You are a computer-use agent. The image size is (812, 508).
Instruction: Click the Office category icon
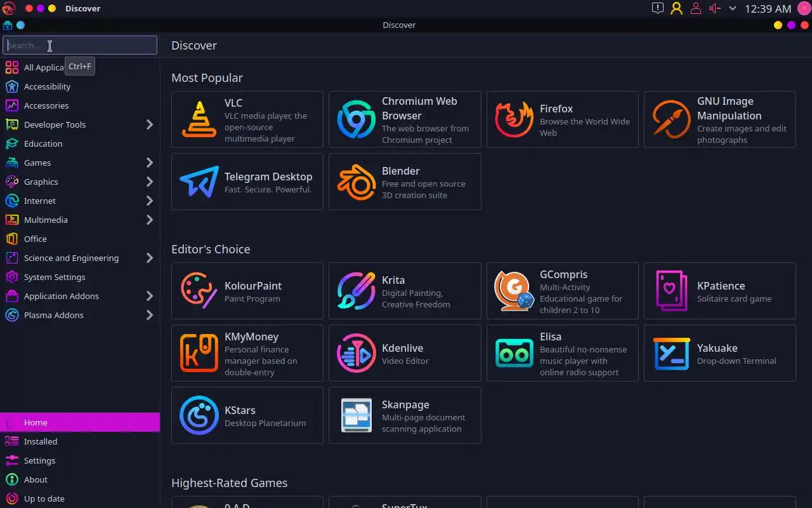(x=11, y=239)
